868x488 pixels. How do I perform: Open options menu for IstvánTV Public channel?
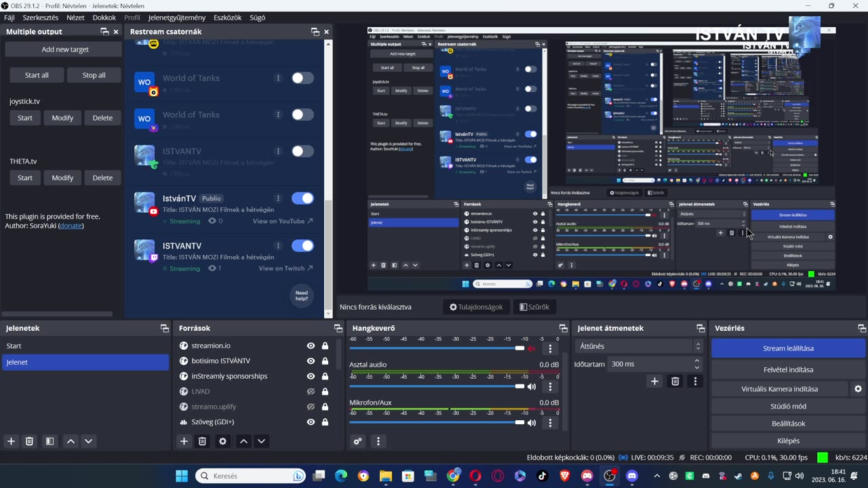[x=278, y=199]
